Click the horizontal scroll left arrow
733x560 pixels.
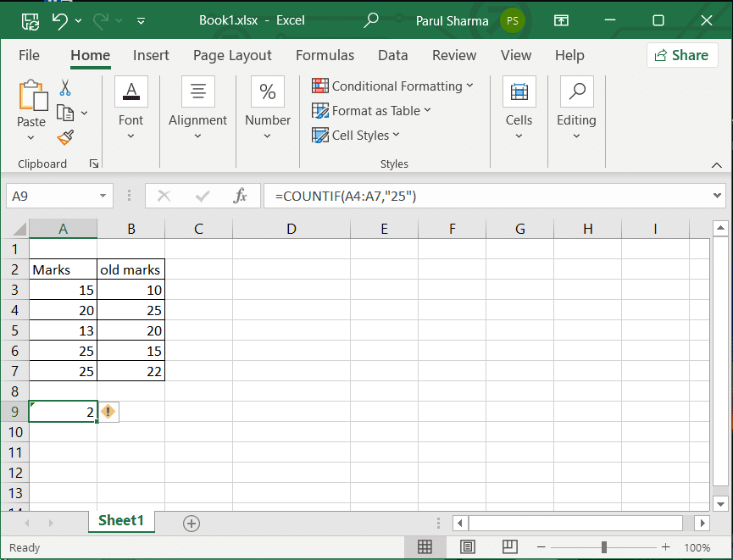(x=460, y=523)
